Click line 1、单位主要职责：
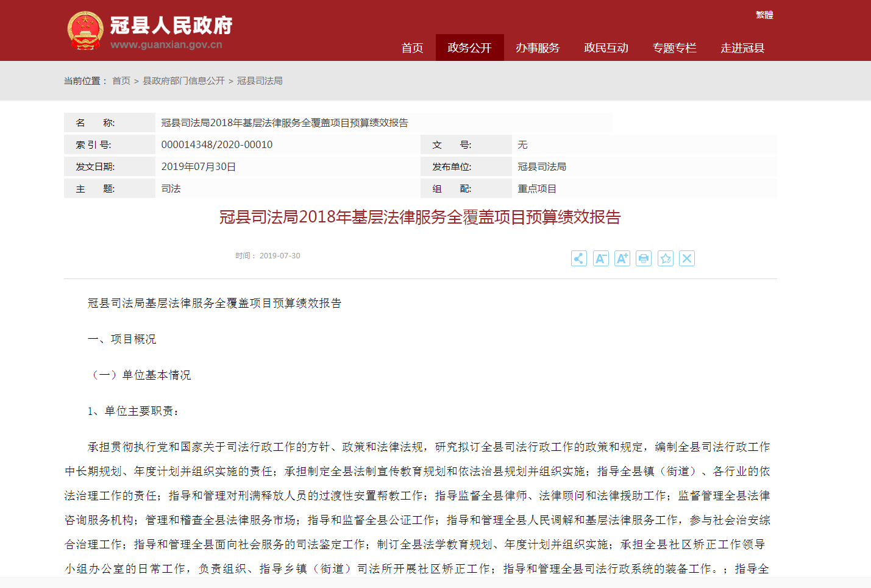The image size is (871, 588). tap(134, 411)
